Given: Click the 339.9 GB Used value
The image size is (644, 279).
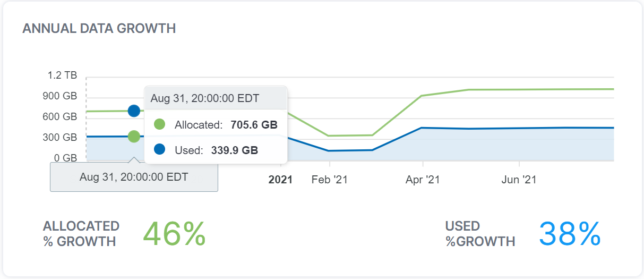Looking at the screenshot, I should point(234,150).
